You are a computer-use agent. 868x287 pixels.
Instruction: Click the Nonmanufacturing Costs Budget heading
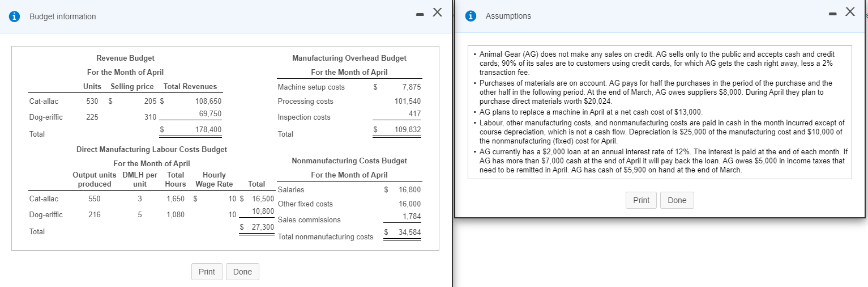click(349, 161)
